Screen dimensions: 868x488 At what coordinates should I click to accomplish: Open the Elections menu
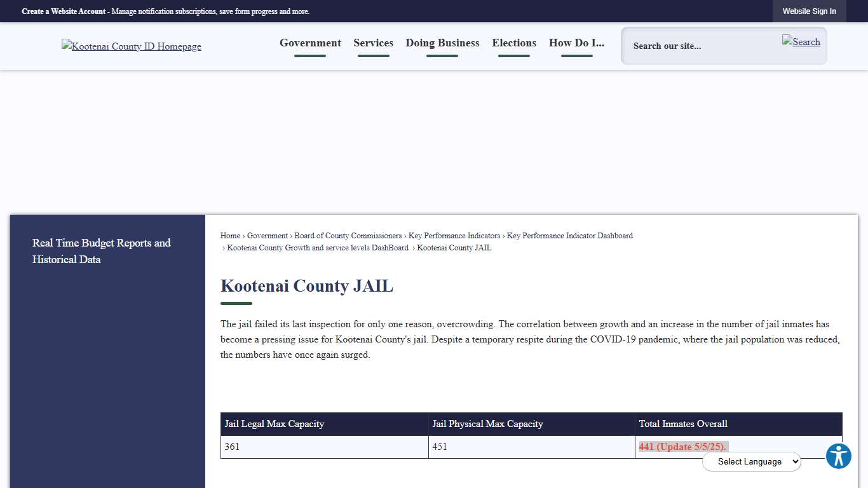point(513,43)
